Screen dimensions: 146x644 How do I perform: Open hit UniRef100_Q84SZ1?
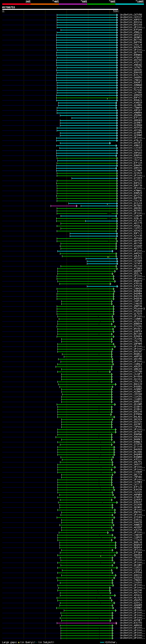(x=131, y=35)
